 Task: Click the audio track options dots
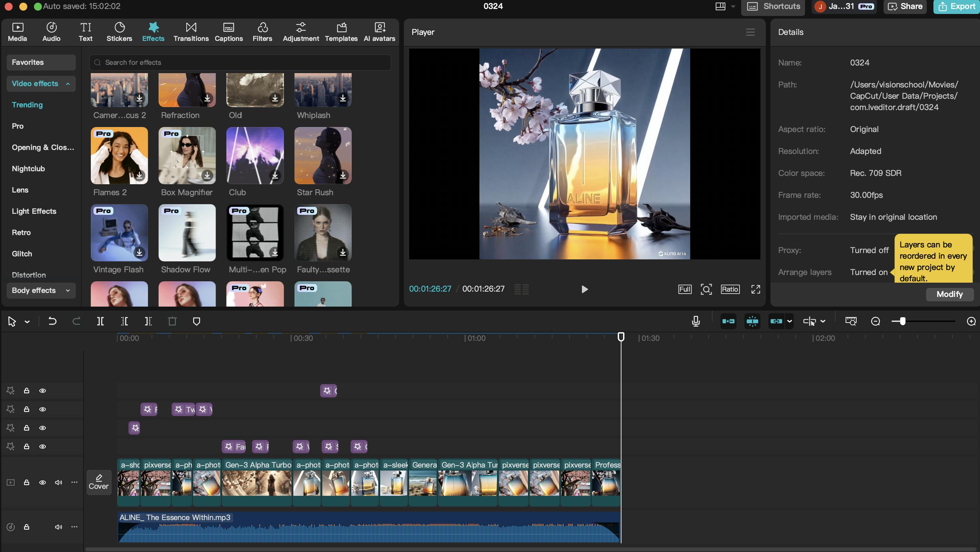[74, 526]
